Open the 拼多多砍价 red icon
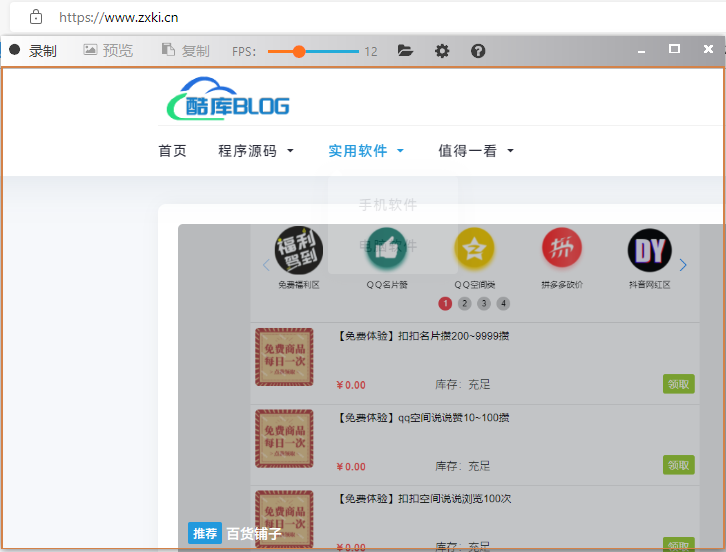The width and height of the screenshot is (726, 552). click(562, 248)
